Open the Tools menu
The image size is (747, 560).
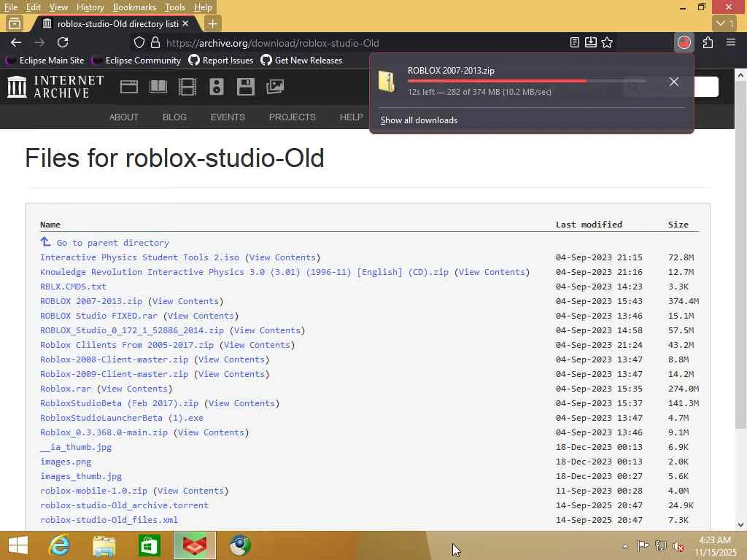click(x=175, y=7)
